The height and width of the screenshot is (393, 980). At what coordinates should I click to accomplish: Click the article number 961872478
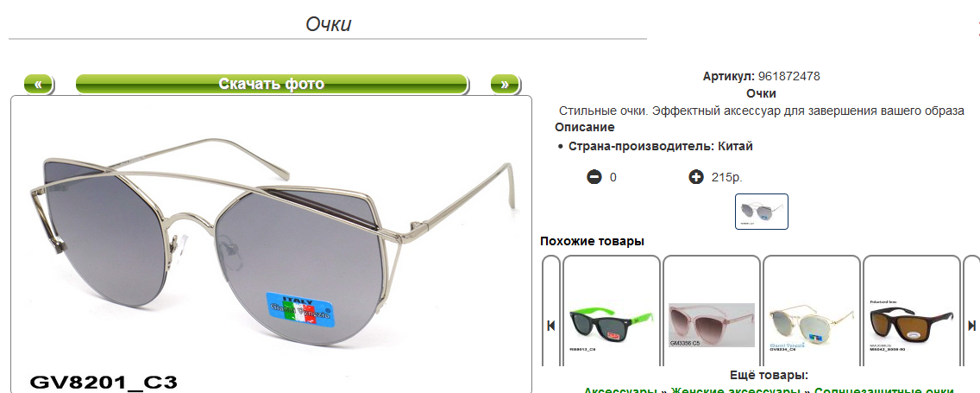click(x=788, y=76)
